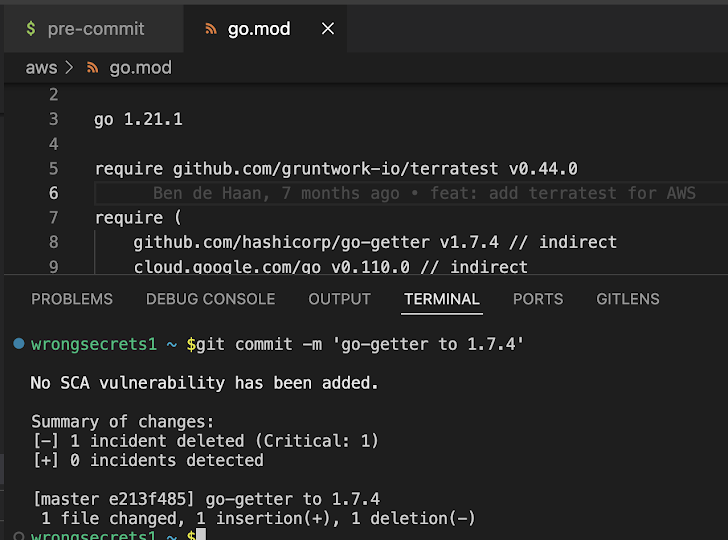The width and height of the screenshot is (728, 540).
Task: Close the go.mod editor tab
Action: point(327,29)
